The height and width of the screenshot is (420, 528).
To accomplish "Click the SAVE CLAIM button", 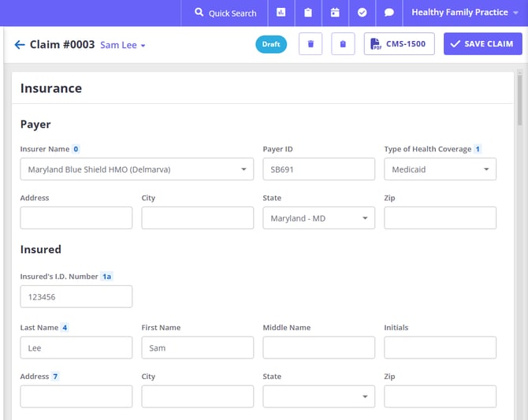I will click(x=482, y=44).
